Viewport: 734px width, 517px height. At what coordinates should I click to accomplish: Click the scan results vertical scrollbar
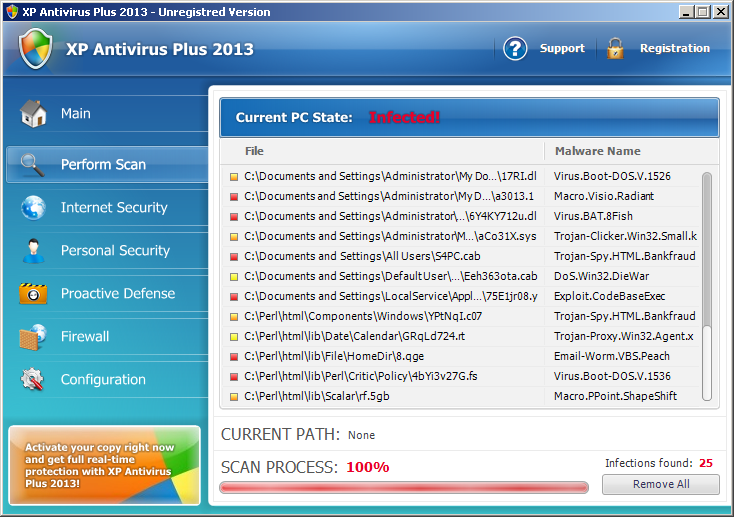(707, 260)
